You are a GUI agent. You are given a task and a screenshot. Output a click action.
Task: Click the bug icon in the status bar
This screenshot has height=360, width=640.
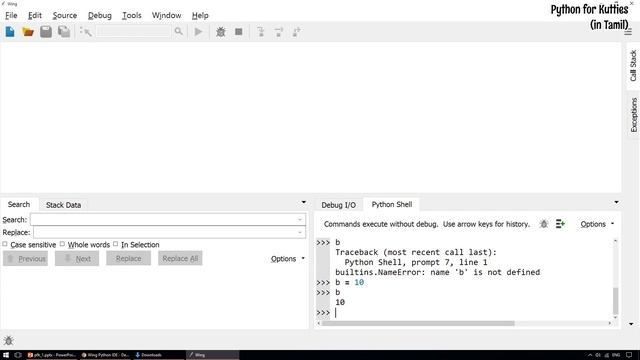pyautogui.click(x=9, y=340)
